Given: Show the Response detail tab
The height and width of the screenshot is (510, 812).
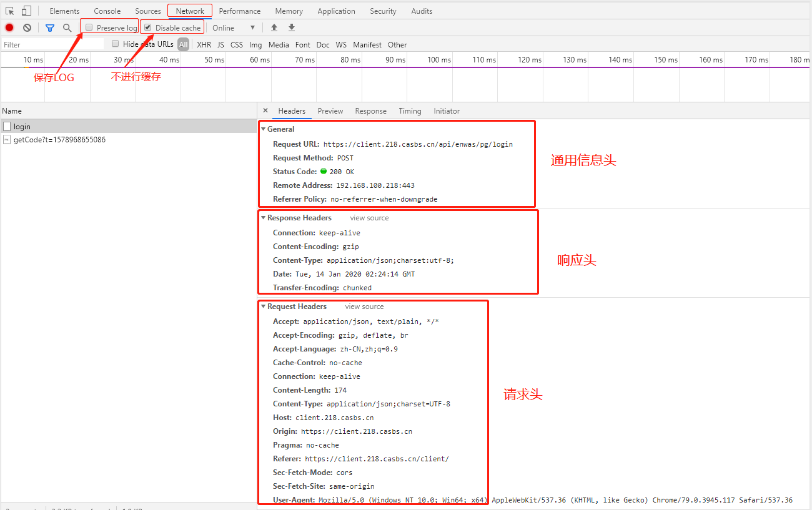Looking at the screenshot, I should pos(371,110).
